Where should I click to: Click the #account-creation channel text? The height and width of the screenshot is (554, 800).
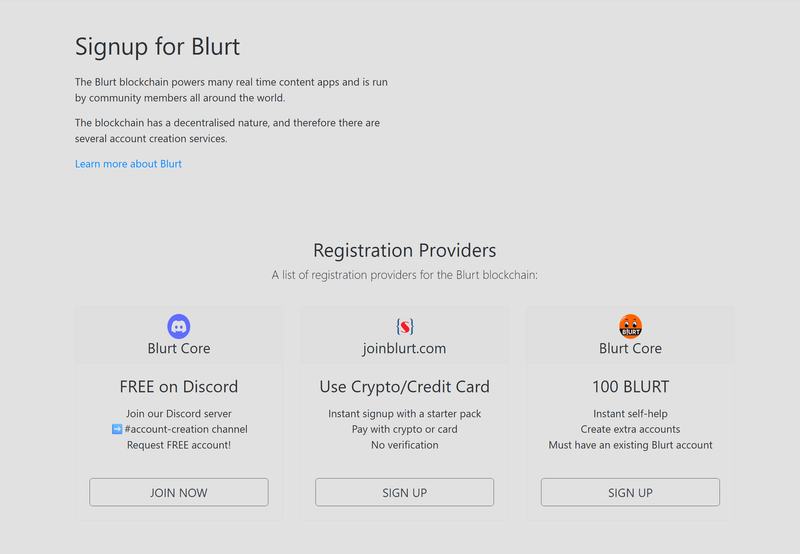pos(186,429)
